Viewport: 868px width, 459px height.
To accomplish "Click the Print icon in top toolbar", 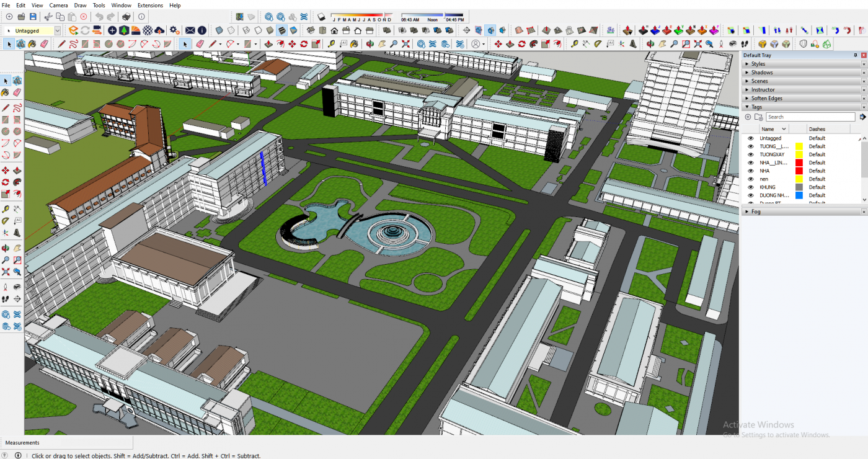I will 126,17.
